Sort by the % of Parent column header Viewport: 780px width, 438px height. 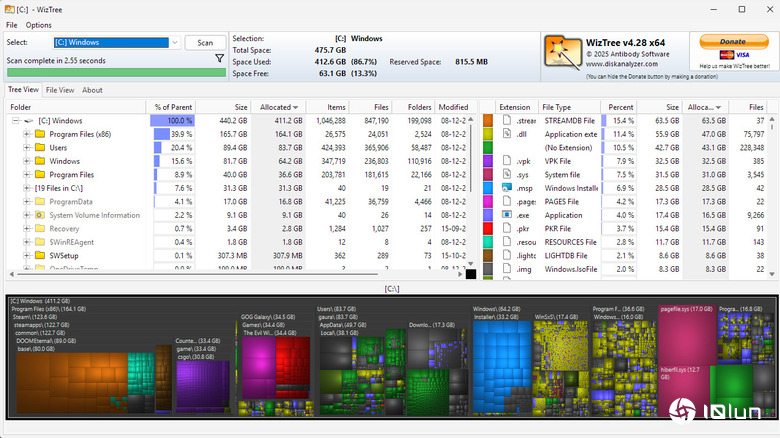(172, 107)
